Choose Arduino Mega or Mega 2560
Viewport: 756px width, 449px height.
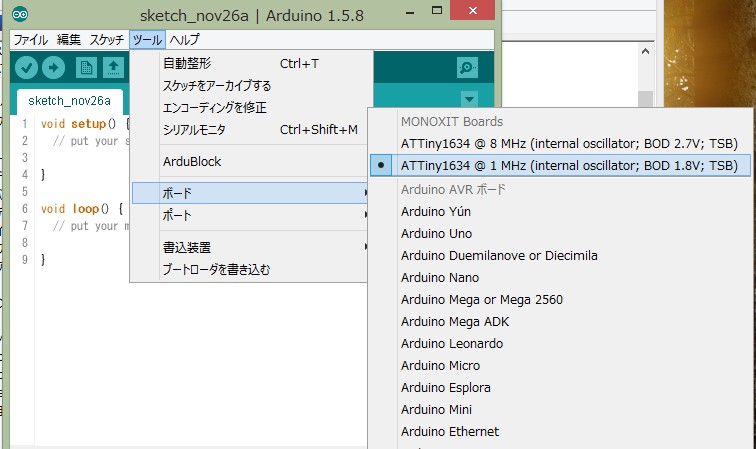pyautogui.click(x=482, y=299)
